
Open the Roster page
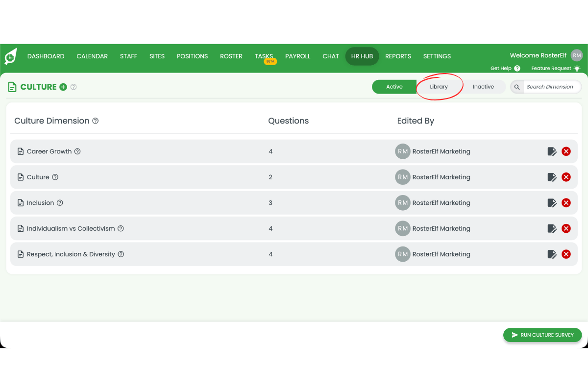pyautogui.click(x=231, y=56)
